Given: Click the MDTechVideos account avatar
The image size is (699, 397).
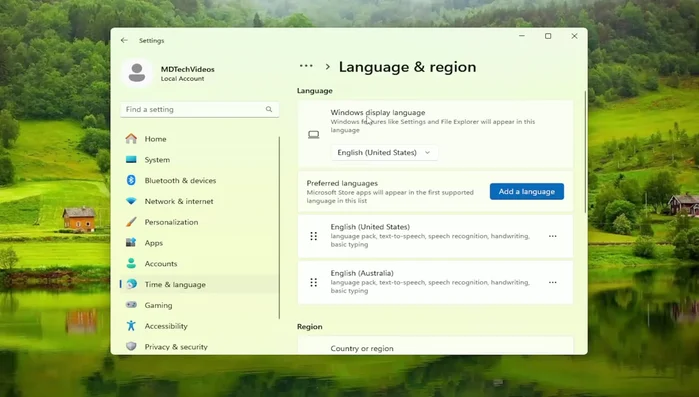Looking at the screenshot, I should pos(137,73).
